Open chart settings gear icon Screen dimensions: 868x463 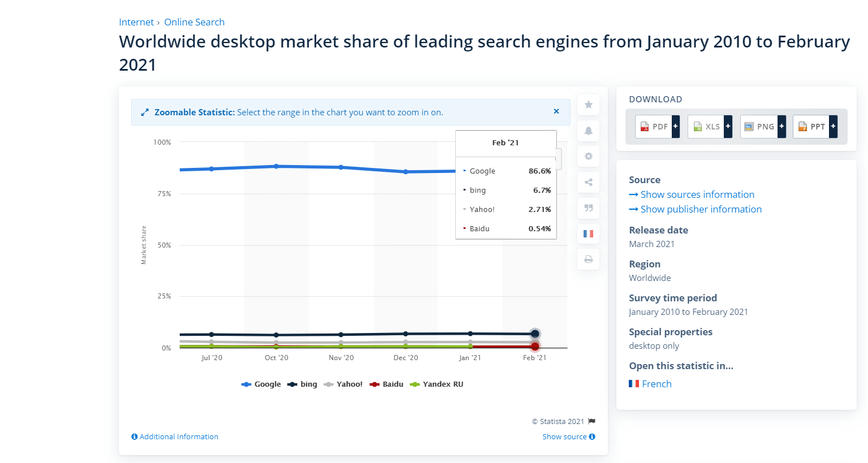click(588, 156)
